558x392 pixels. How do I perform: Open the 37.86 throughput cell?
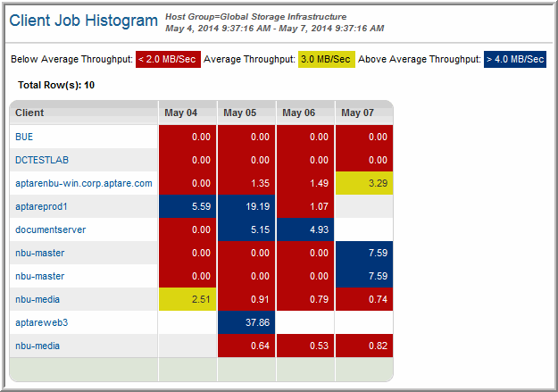pos(246,322)
